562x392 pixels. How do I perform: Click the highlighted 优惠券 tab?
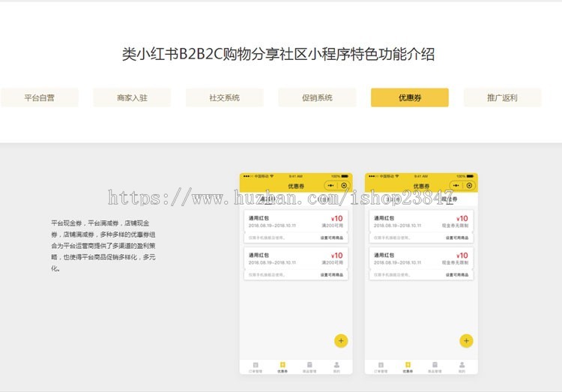tap(410, 97)
